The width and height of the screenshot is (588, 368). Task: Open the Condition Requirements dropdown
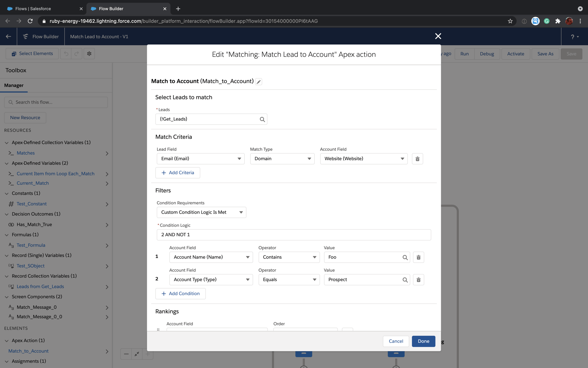pyautogui.click(x=201, y=212)
